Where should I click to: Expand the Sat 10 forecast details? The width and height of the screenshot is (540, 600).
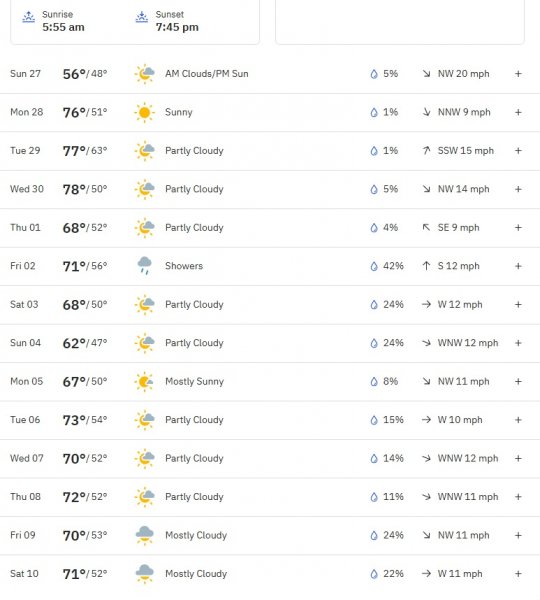[x=518, y=574]
